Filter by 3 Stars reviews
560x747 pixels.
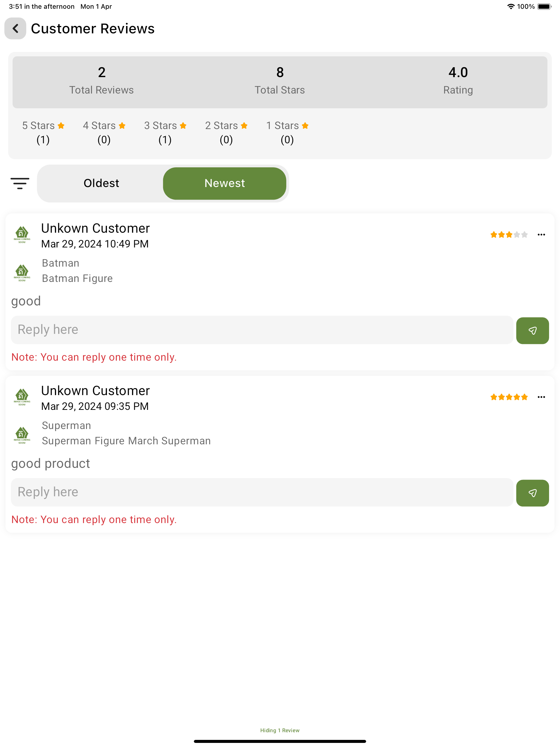[165, 132]
